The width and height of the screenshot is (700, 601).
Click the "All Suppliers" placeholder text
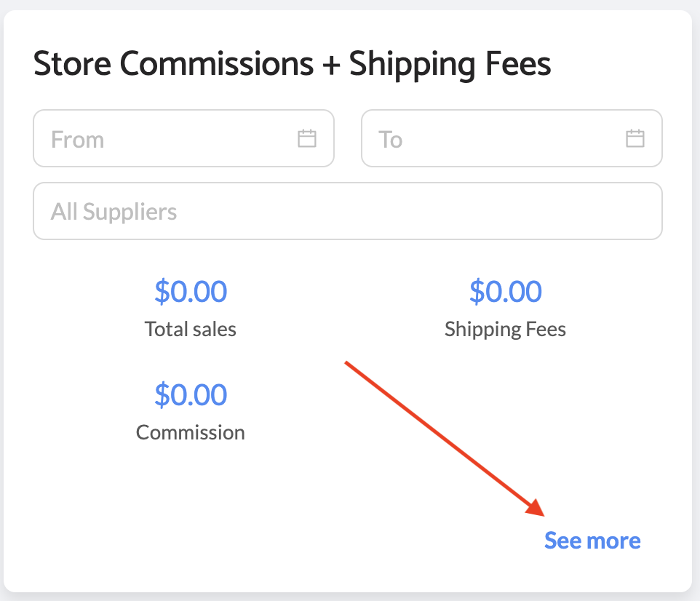tap(114, 212)
